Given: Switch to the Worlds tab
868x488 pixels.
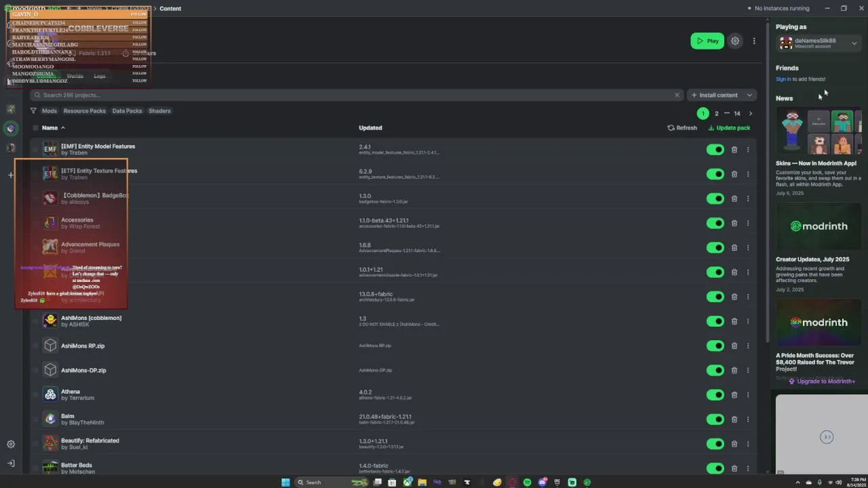Looking at the screenshot, I should pyautogui.click(x=75, y=76).
